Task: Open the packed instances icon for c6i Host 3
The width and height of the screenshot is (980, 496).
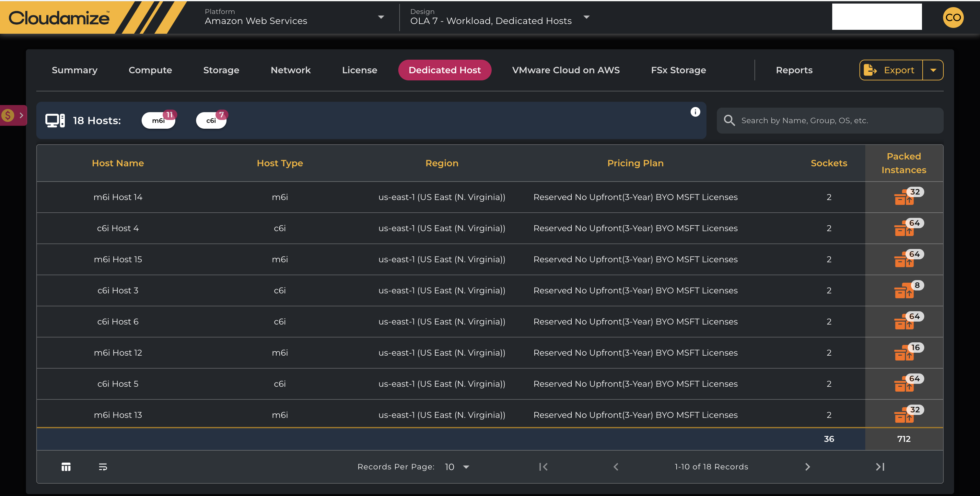Action: coord(904,291)
